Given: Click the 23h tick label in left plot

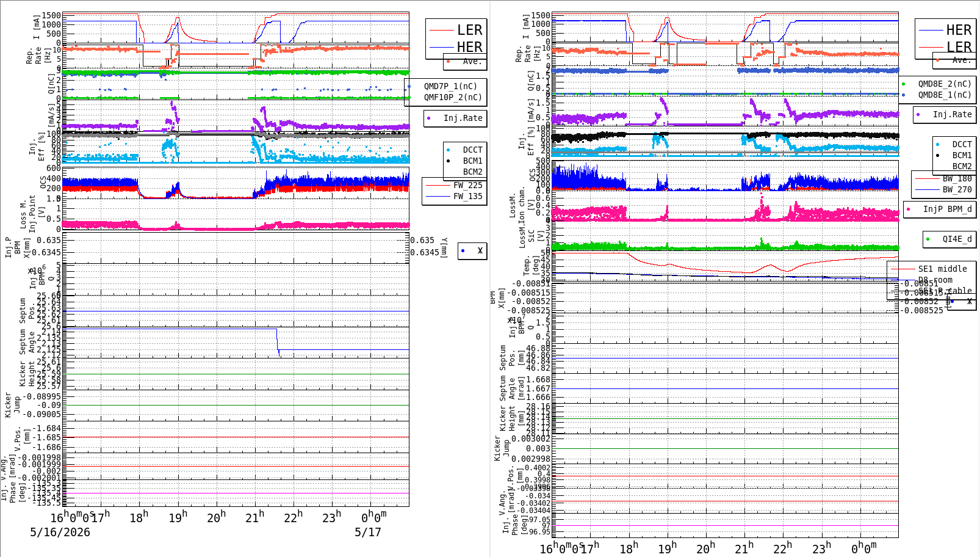Looking at the screenshot, I should coord(331,517).
